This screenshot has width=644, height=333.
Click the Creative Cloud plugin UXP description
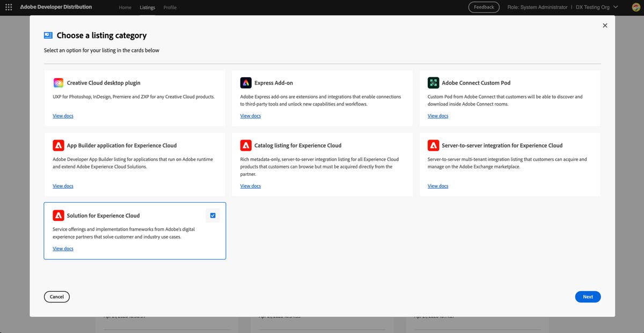point(134,97)
